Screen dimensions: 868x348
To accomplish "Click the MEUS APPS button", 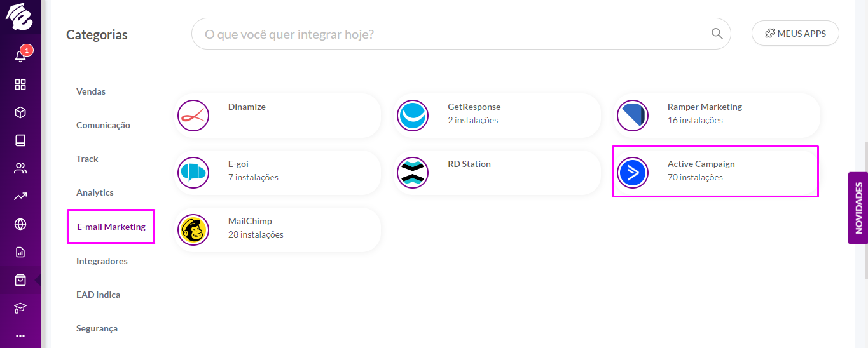I will click(x=796, y=34).
